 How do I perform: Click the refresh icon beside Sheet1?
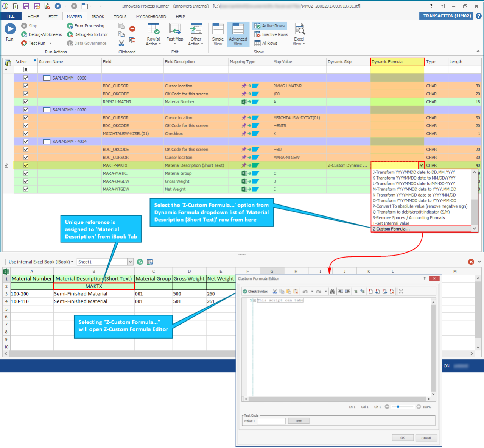point(140,262)
